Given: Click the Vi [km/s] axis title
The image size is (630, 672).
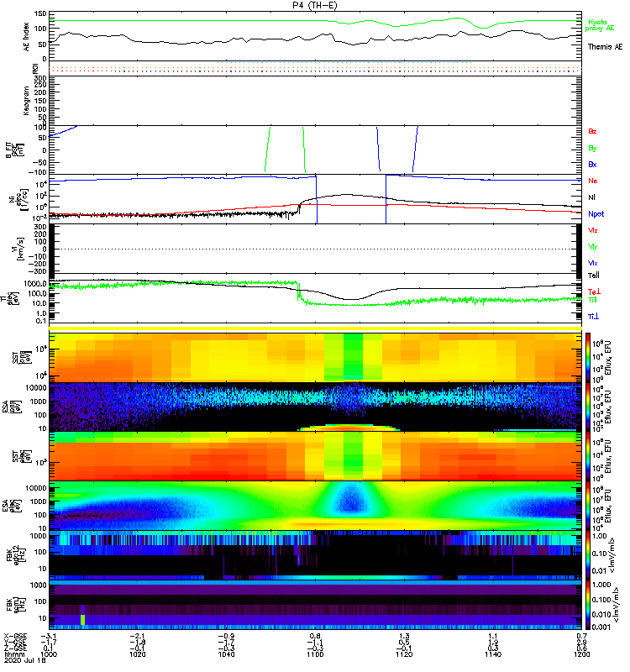Looking at the screenshot, I should point(16,249).
